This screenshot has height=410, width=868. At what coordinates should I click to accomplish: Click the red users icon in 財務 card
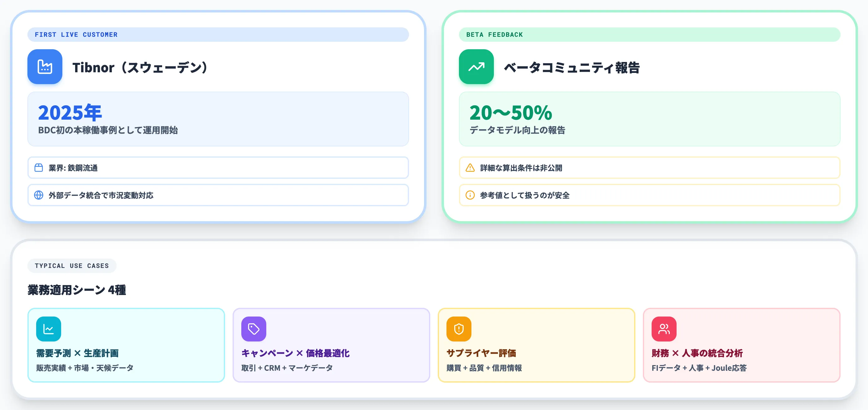[x=664, y=329]
